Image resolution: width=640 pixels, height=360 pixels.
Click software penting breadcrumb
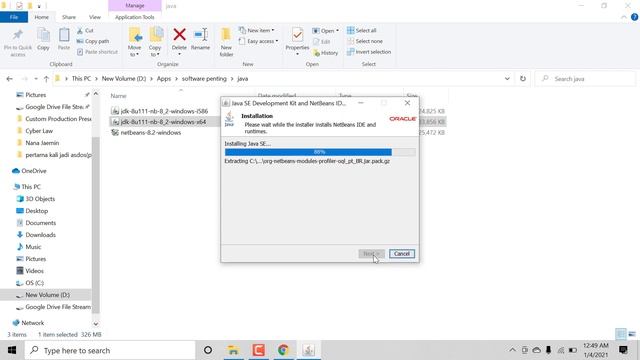[x=204, y=79]
